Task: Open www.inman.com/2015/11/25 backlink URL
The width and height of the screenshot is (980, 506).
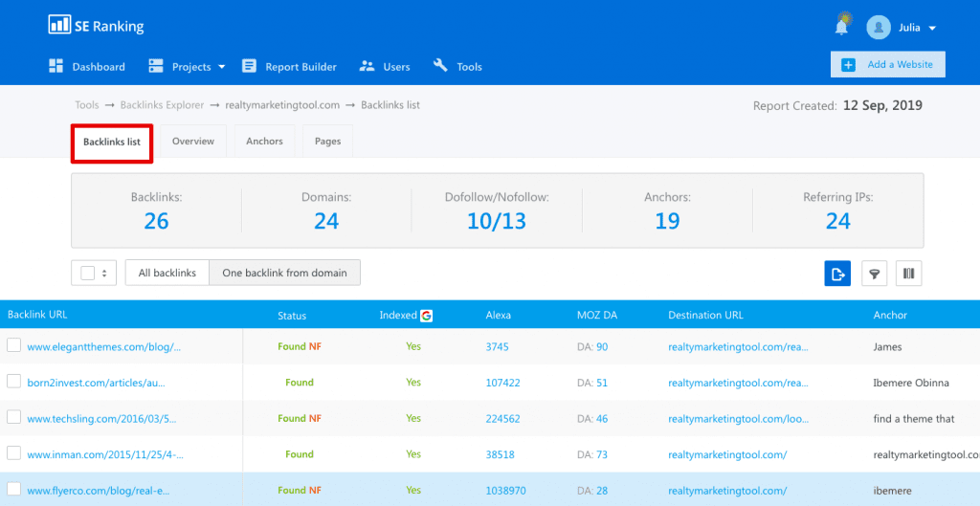Action: point(104,454)
